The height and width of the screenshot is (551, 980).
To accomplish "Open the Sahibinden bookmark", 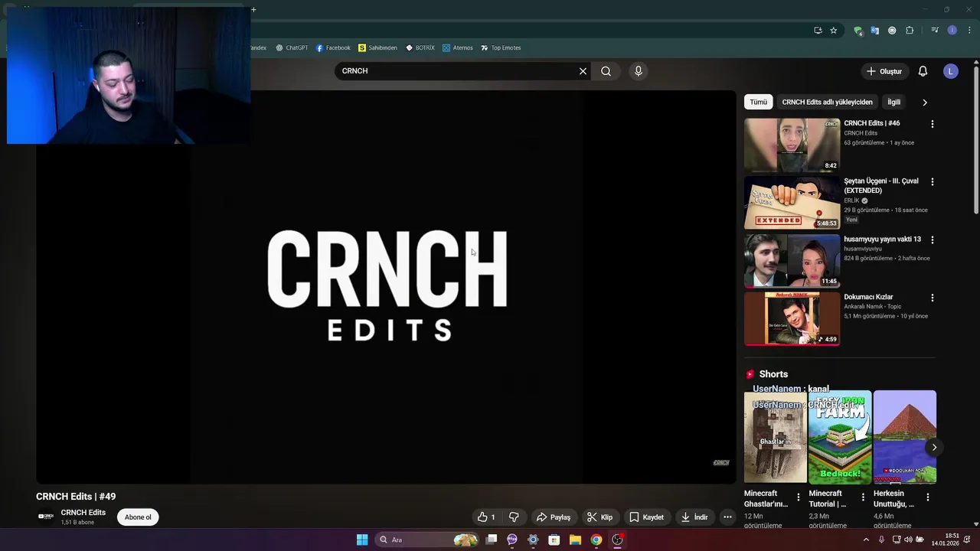I will 377,47.
